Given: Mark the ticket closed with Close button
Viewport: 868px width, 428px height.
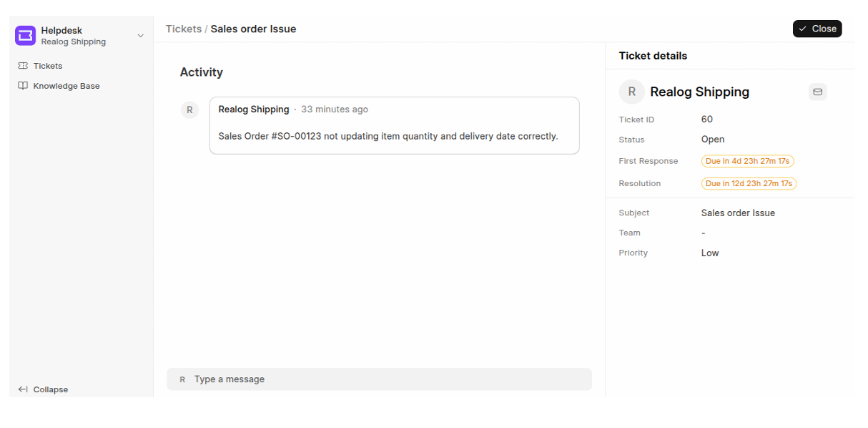Looking at the screenshot, I should [x=817, y=29].
